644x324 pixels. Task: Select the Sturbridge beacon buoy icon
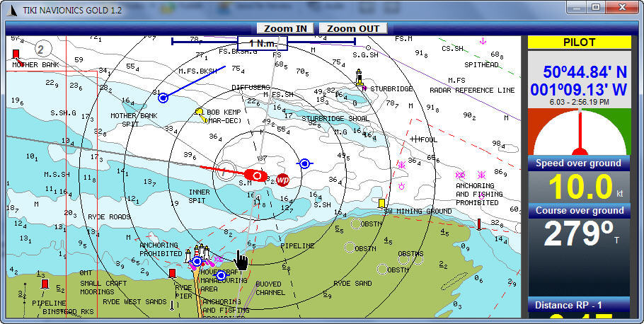click(x=359, y=78)
